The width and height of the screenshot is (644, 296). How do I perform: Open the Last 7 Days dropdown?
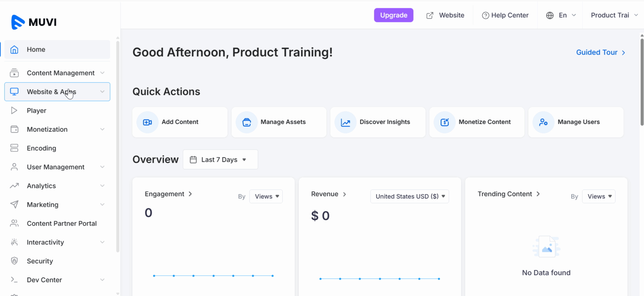pyautogui.click(x=220, y=160)
